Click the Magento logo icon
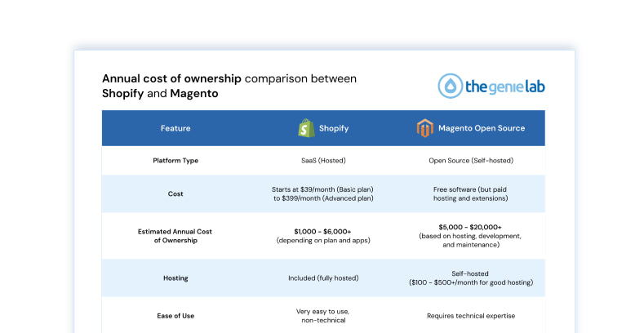 pyautogui.click(x=424, y=128)
